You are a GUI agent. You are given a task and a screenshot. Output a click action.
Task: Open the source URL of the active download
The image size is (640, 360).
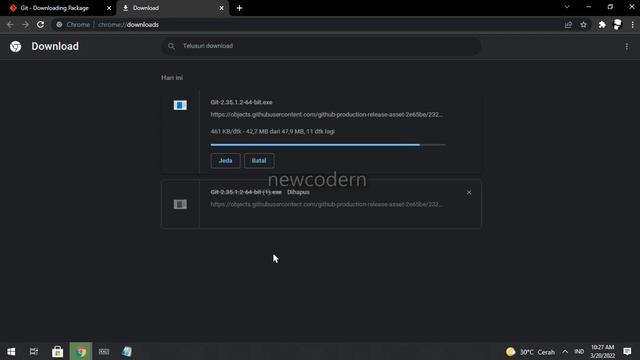click(x=327, y=115)
